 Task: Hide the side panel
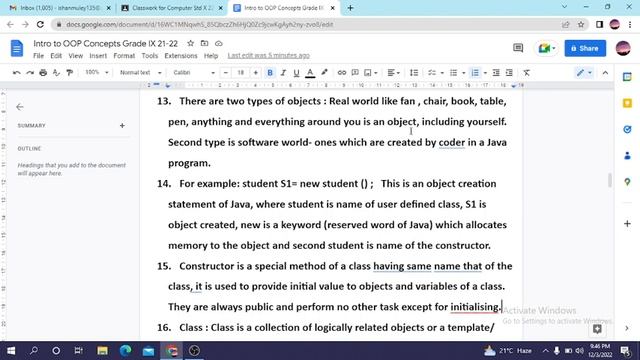coord(627,328)
